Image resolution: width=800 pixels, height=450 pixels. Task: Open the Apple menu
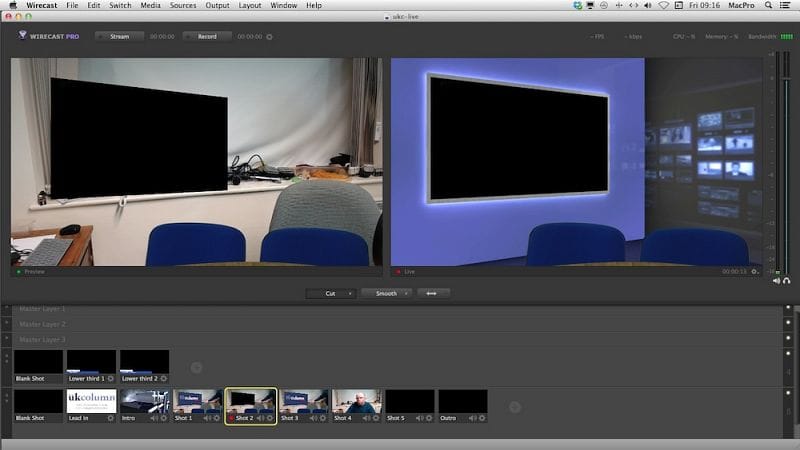[x=13, y=5]
